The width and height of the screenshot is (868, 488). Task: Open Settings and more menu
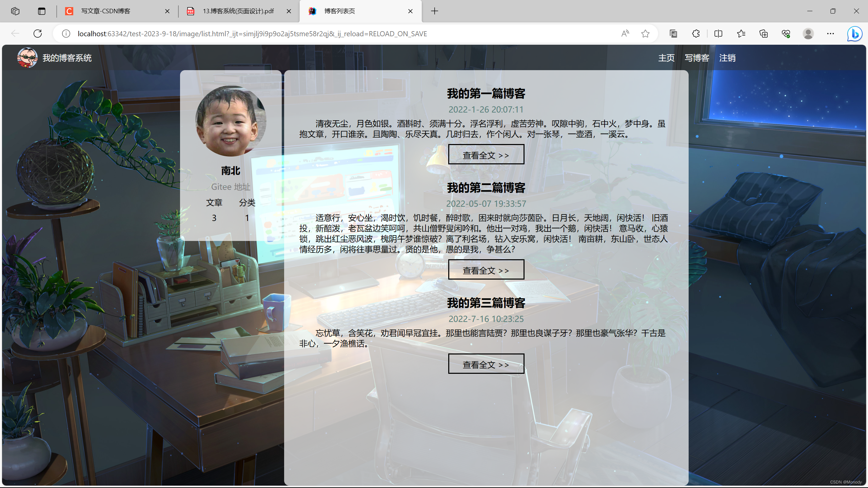pyautogui.click(x=830, y=34)
